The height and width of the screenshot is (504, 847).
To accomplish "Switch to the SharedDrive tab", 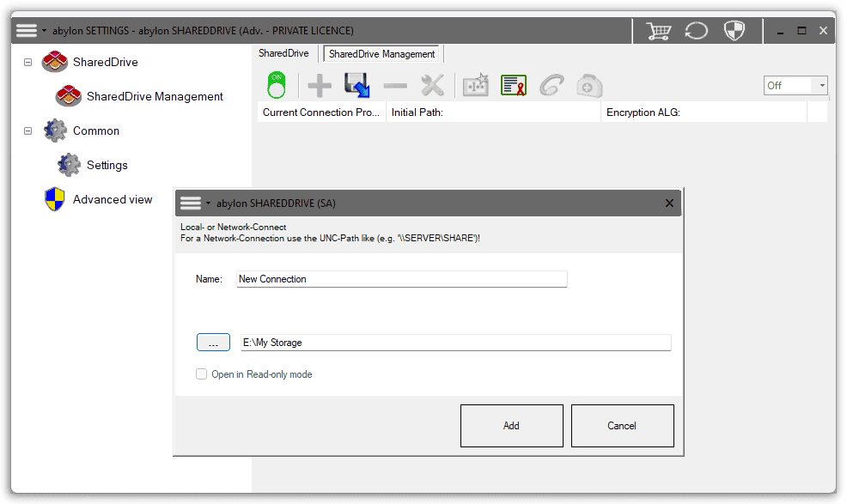I will point(283,53).
